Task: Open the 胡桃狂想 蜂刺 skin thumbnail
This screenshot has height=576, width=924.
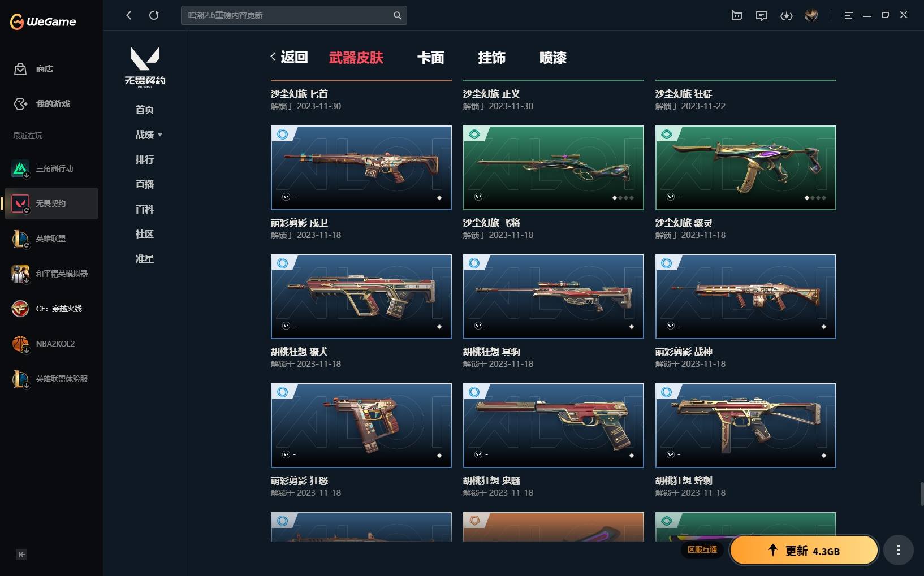Action: 746,426
